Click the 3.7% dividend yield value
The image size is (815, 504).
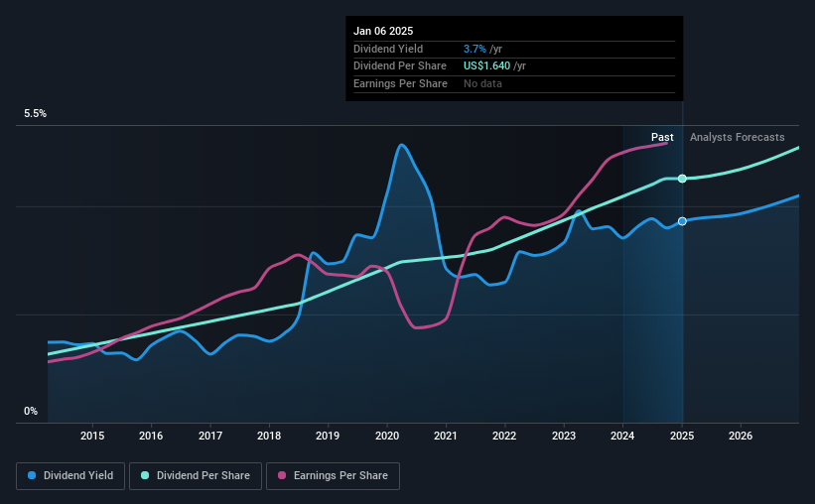click(475, 49)
